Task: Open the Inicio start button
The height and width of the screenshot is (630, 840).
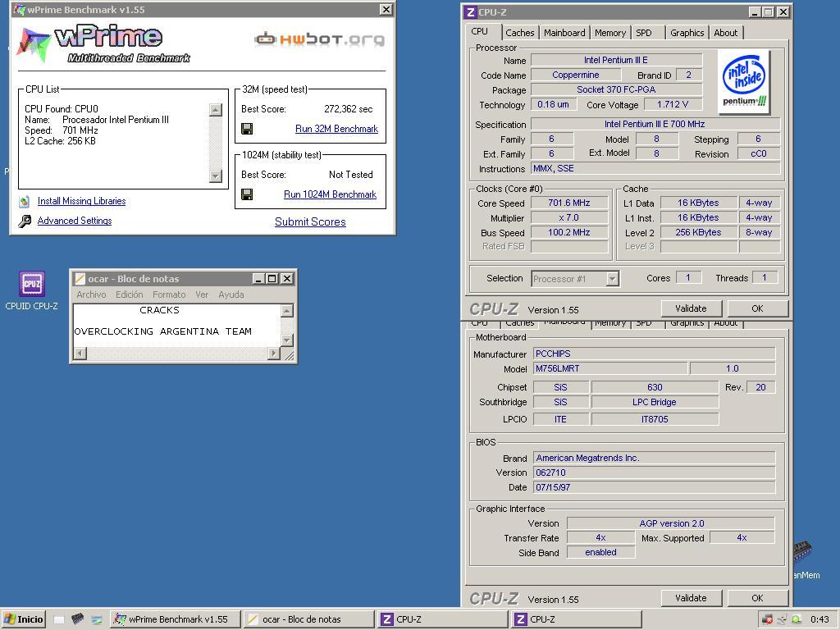Action: point(24,619)
